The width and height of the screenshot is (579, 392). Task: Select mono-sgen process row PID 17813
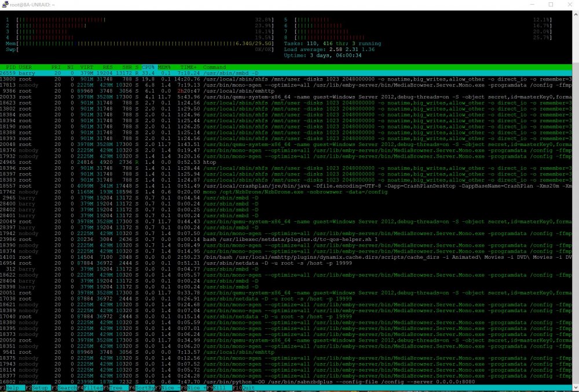(286, 85)
